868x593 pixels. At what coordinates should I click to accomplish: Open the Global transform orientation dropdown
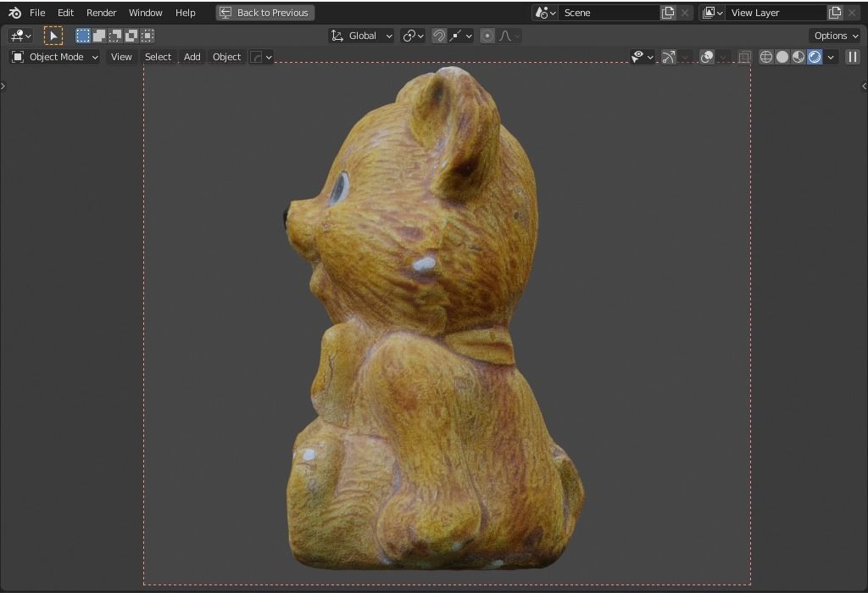361,36
